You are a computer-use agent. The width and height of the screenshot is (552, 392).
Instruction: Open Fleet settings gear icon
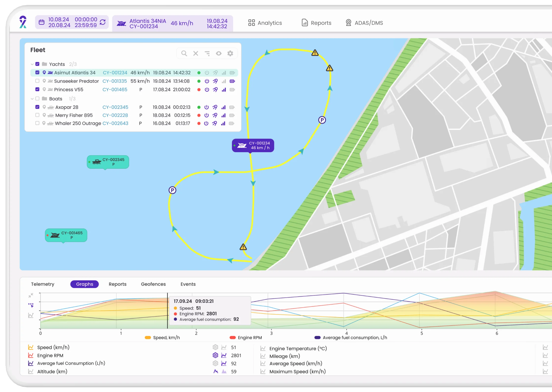tap(230, 53)
